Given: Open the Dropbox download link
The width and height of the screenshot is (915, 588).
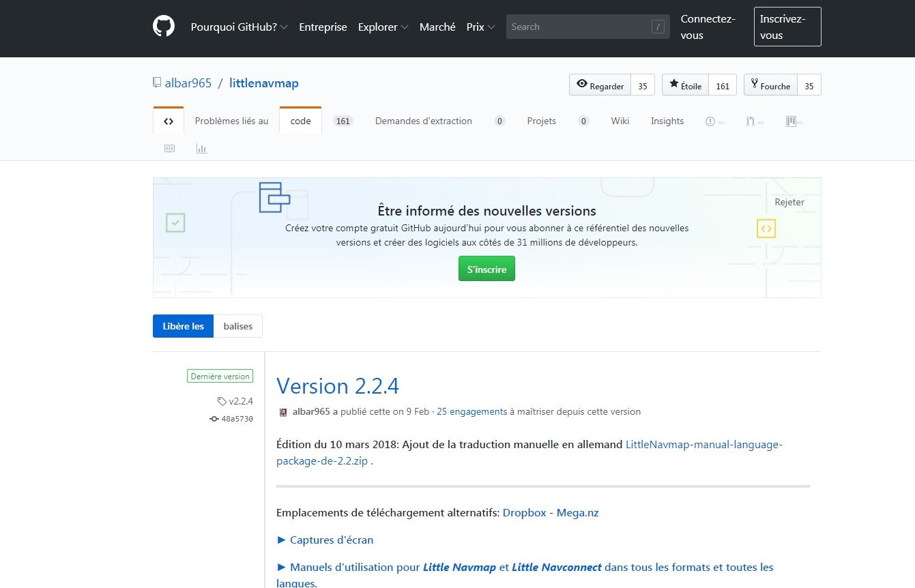Looking at the screenshot, I should 525,512.
